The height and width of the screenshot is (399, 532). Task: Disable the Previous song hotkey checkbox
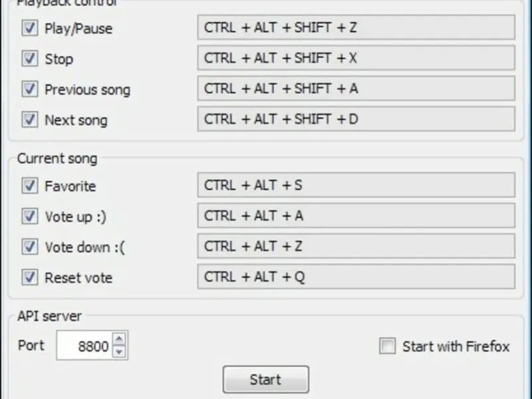tap(30, 89)
